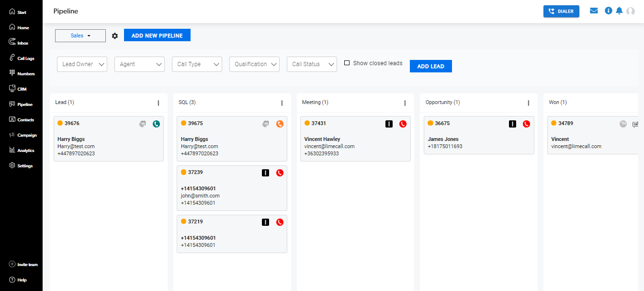Click the info icon in top bar
This screenshot has height=291, width=644.
pos(609,11)
